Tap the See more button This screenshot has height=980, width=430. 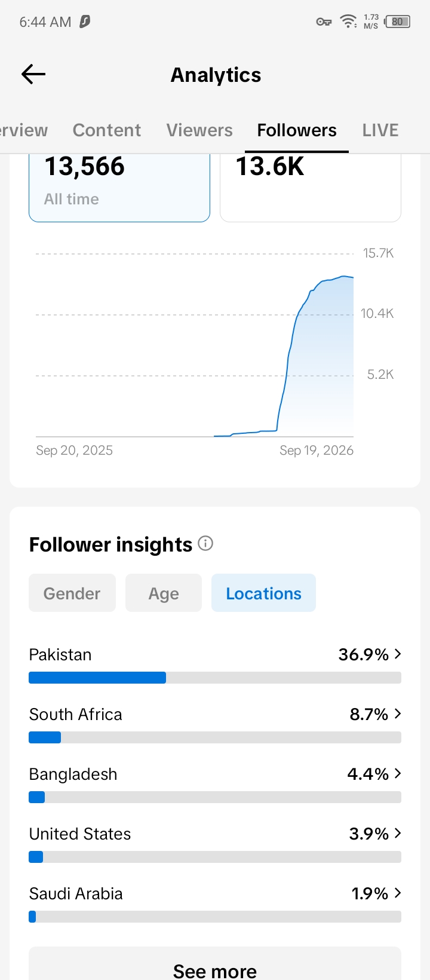[x=215, y=963]
